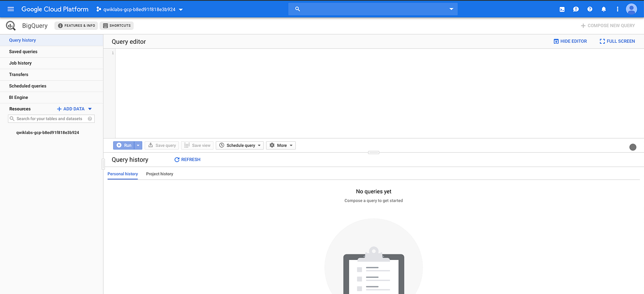This screenshot has width=644, height=294.
Task: Open the Notifications bell icon
Action: pyautogui.click(x=604, y=9)
